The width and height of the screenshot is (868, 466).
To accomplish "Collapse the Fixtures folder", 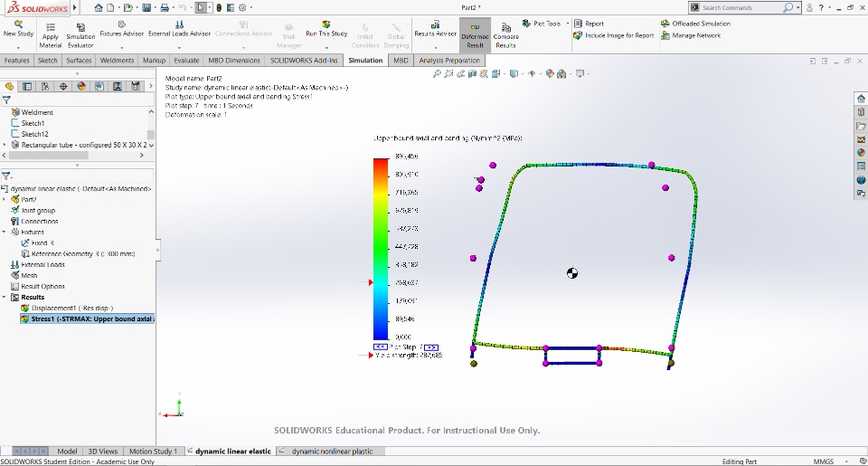I will 5,233.
